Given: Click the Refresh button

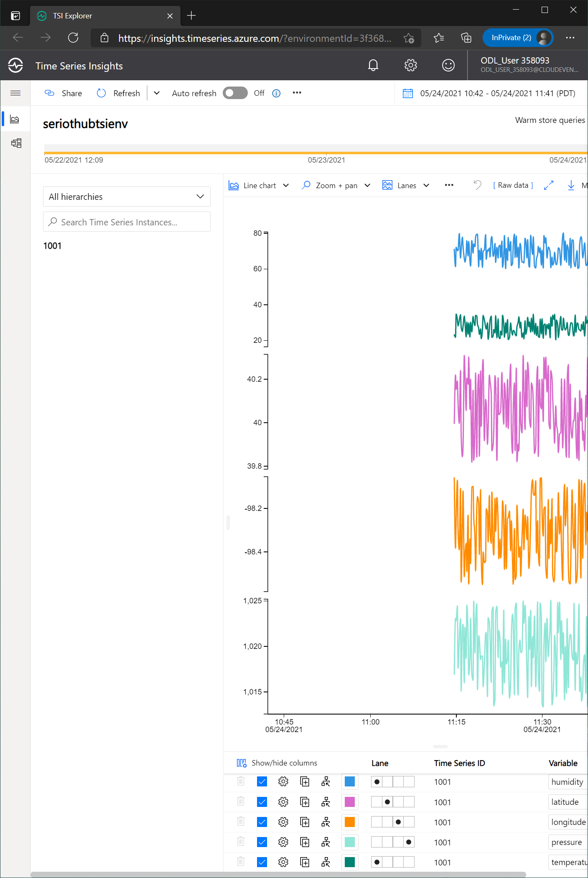Looking at the screenshot, I should point(118,93).
